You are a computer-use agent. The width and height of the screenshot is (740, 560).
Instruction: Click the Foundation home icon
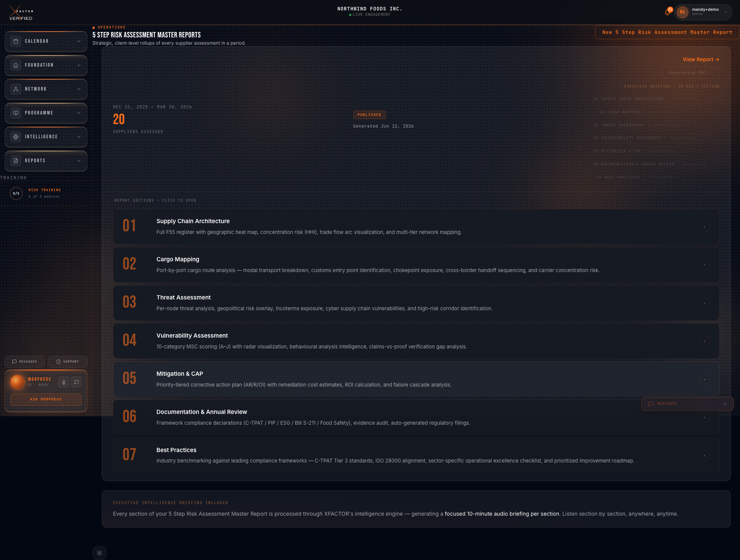click(x=16, y=65)
